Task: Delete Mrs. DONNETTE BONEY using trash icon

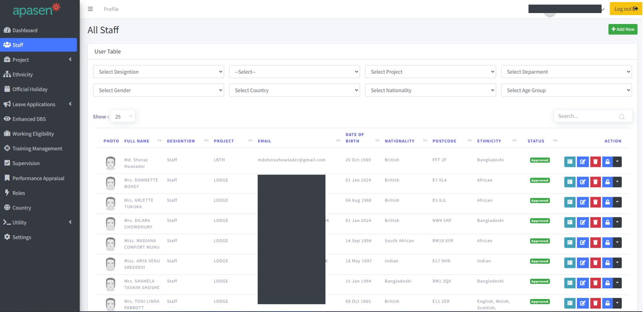Action: tap(595, 182)
